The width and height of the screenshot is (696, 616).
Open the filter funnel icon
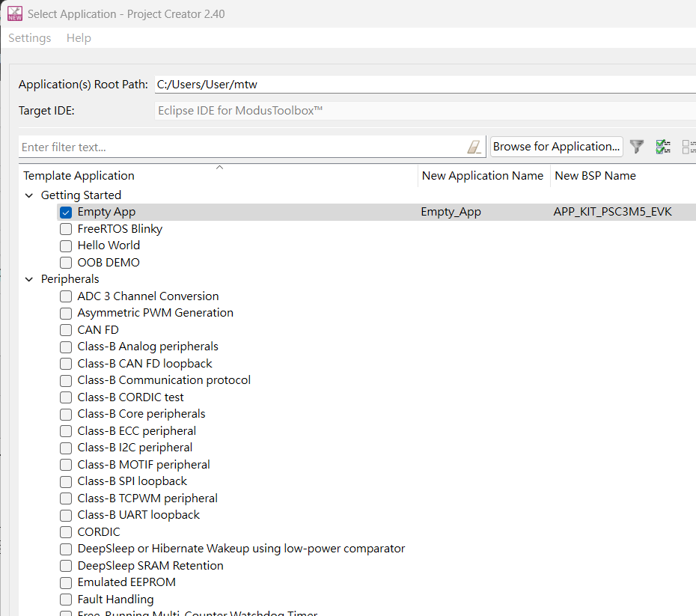point(637,147)
